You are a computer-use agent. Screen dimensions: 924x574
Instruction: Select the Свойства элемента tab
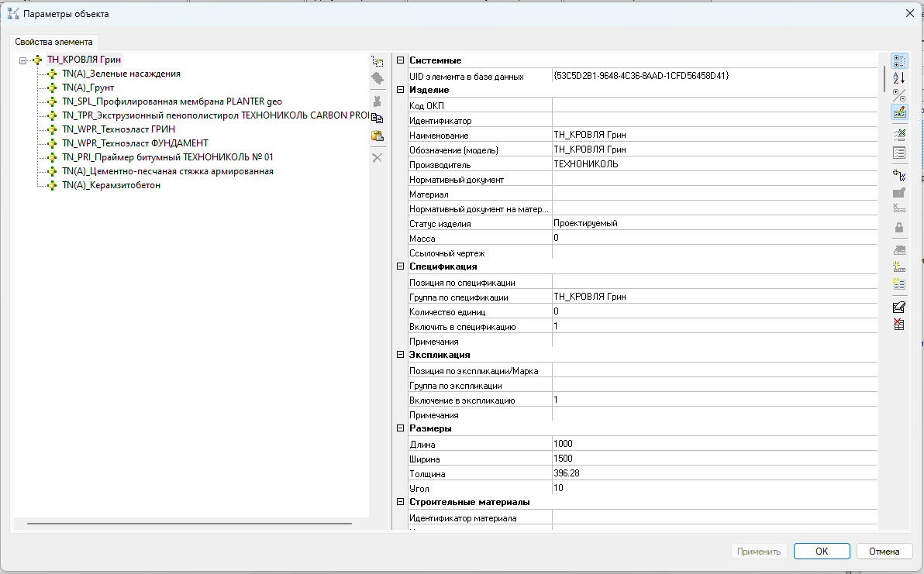pyautogui.click(x=53, y=42)
